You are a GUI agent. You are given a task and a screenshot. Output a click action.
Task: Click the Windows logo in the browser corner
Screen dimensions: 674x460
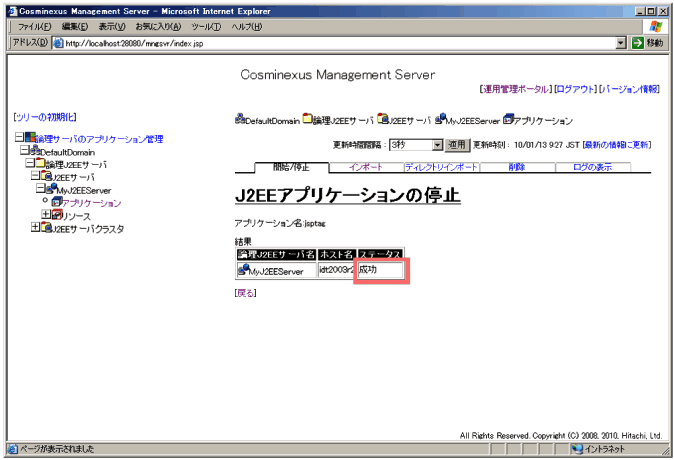point(656,27)
